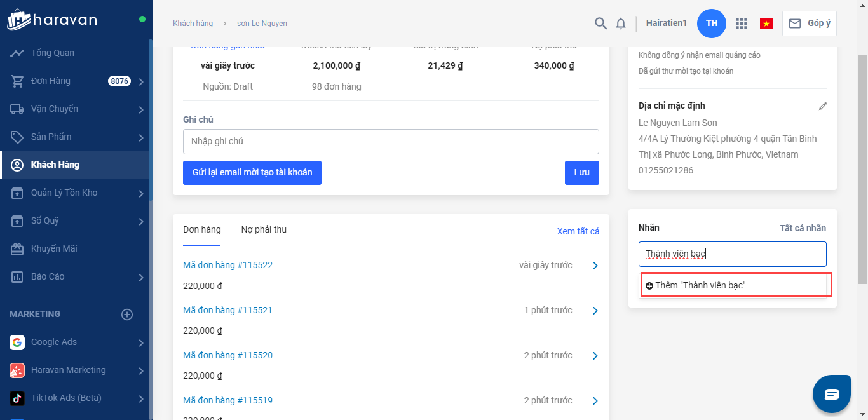This screenshot has height=420, width=868.
Task: Click the search magnifier icon
Action: click(600, 24)
